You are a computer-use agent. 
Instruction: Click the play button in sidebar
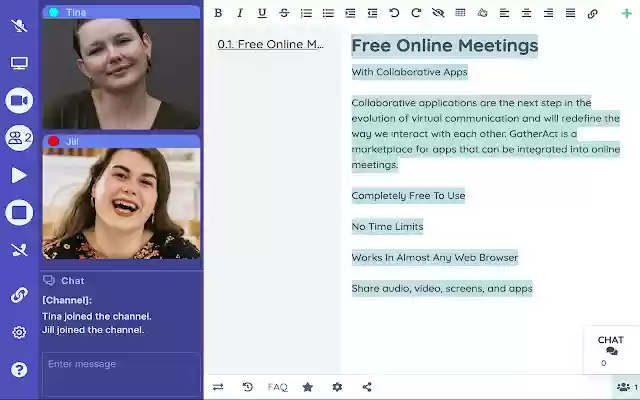(x=19, y=176)
